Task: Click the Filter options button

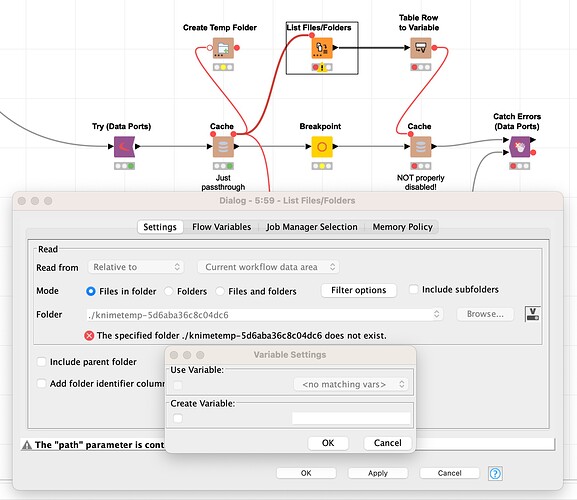Action: point(359,290)
